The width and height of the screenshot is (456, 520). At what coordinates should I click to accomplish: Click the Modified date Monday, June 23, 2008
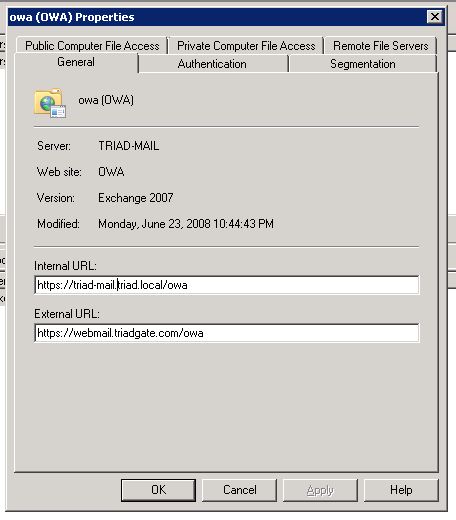pos(186,224)
